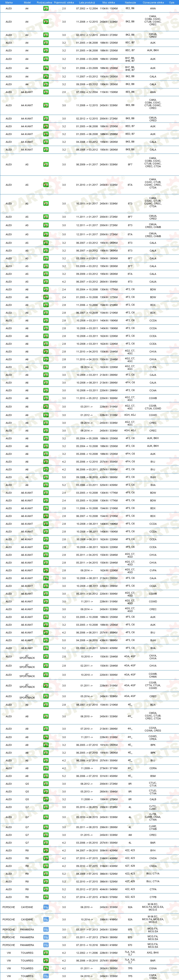Click the Nadwozie column header
Viewport: 179px width, 980px height.
pyautogui.click(x=130, y=2)
